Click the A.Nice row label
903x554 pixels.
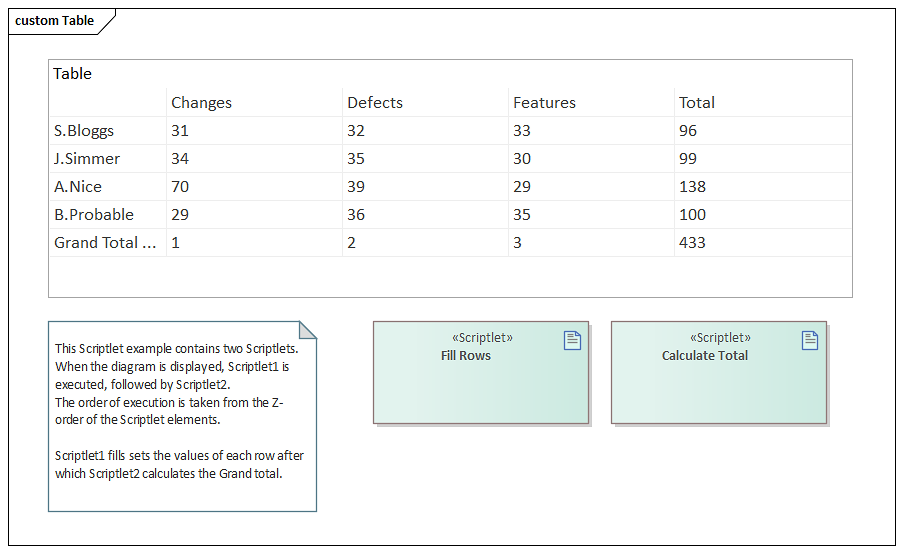click(78, 187)
